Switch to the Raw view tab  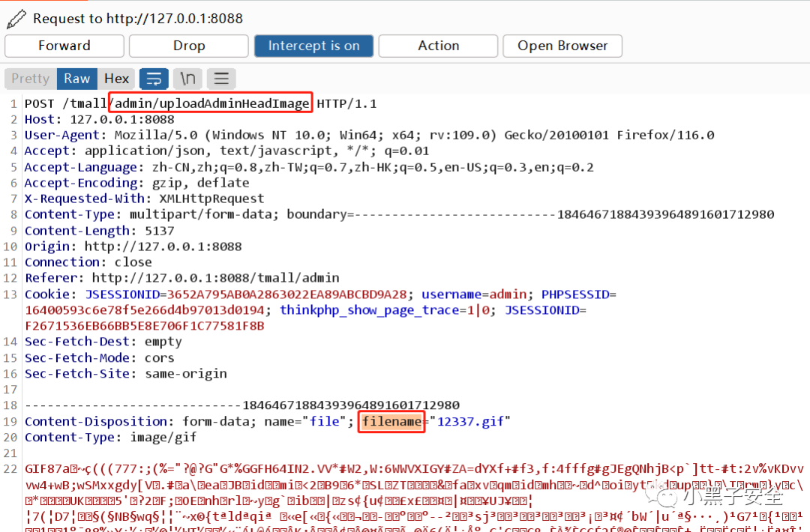tap(77, 79)
